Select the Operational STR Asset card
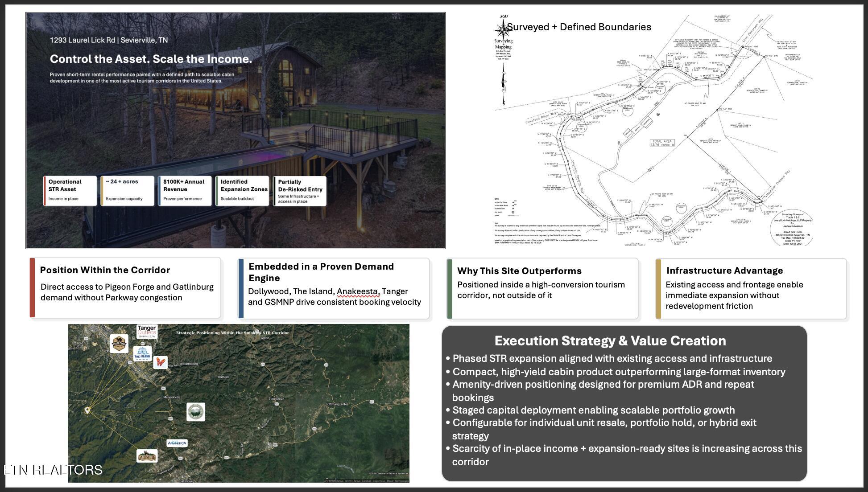 tap(70, 191)
